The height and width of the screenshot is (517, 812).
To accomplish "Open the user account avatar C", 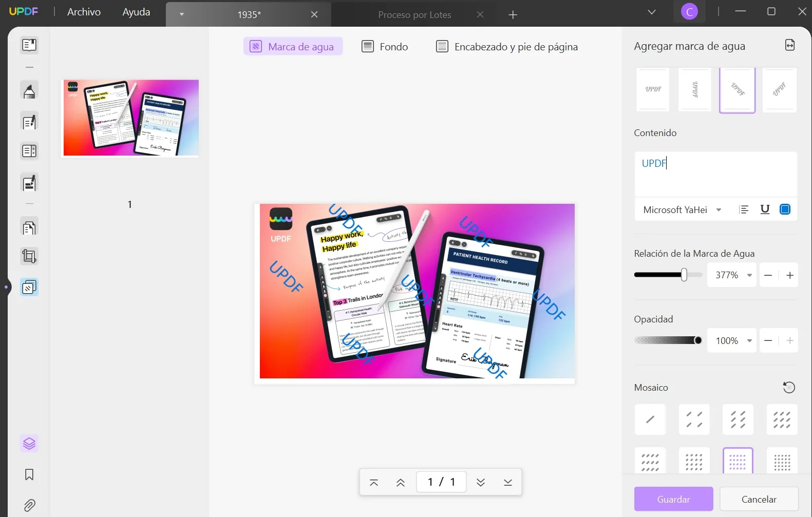I will pos(689,12).
